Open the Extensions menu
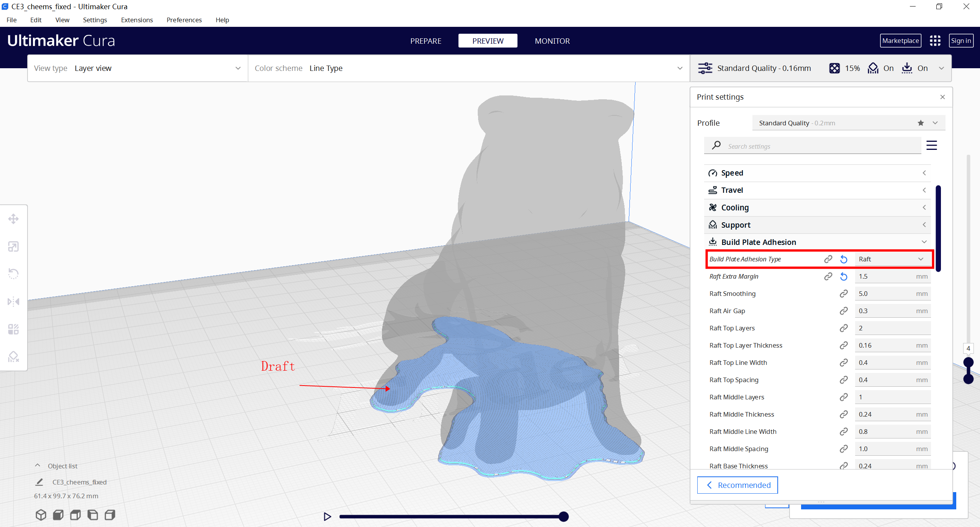This screenshot has width=980, height=527. point(137,20)
